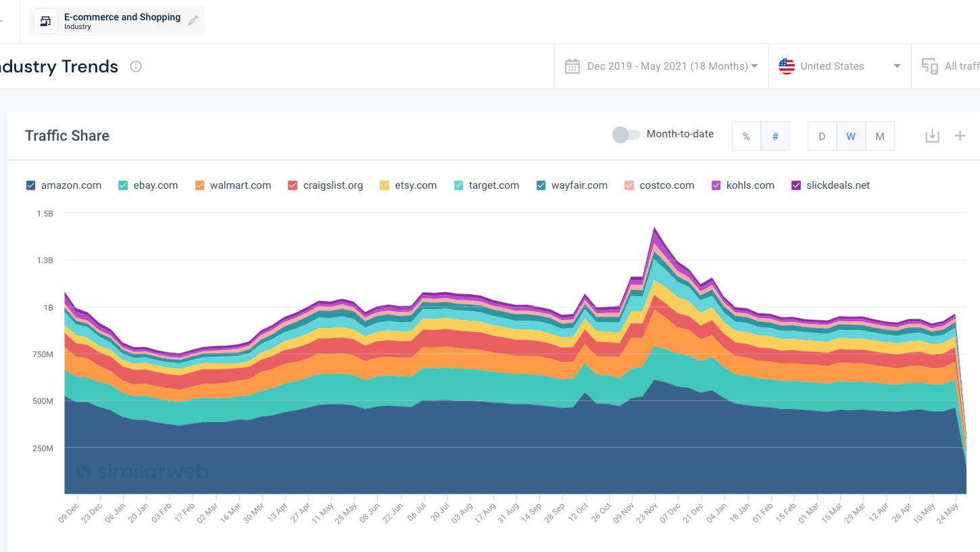Click the E-commerce and Shopping industry chip
Screen dimensions: 980x552
pos(117,21)
